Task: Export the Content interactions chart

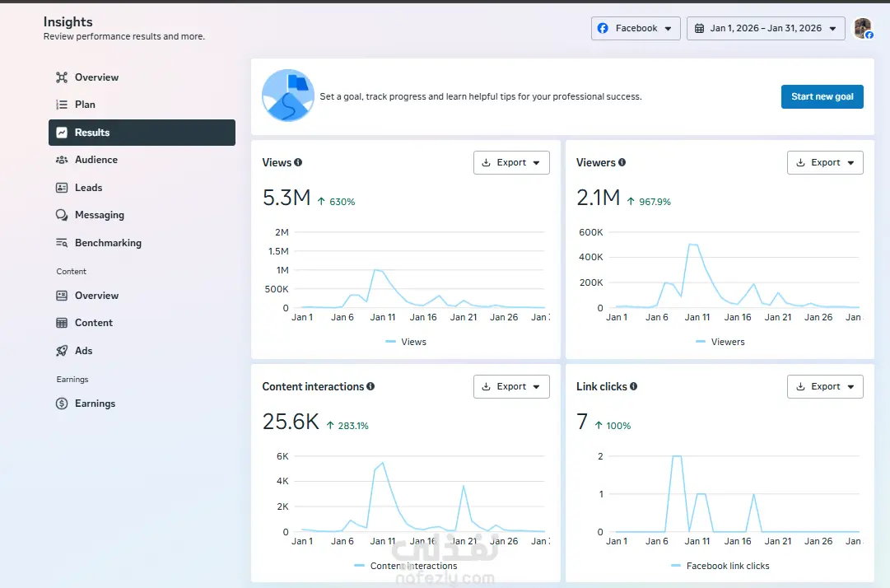Action: (511, 386)
